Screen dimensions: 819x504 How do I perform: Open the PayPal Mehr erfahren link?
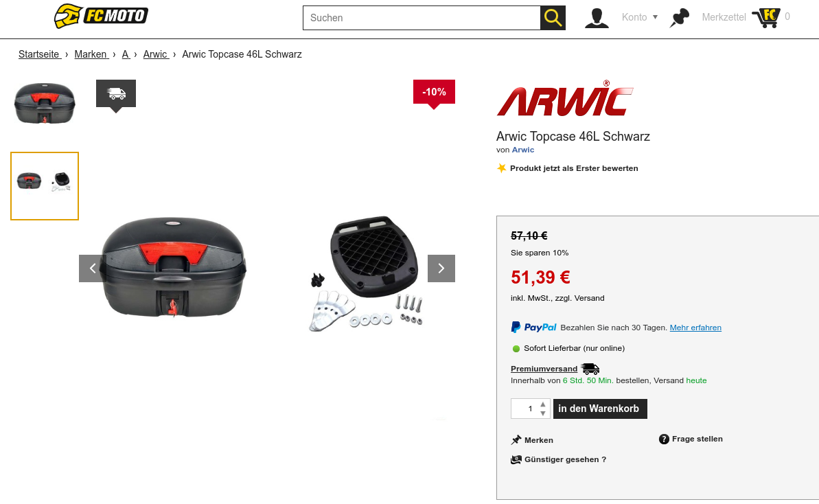point(695,328)
